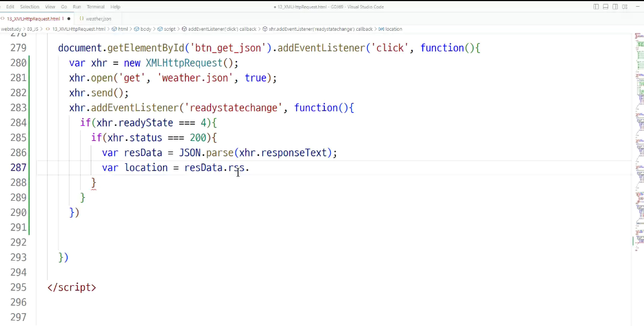Open the xhr.addEventListener('readystatechange') callback breadcrumb
Viewport: 644px width, 326px height.
(321, 29)
